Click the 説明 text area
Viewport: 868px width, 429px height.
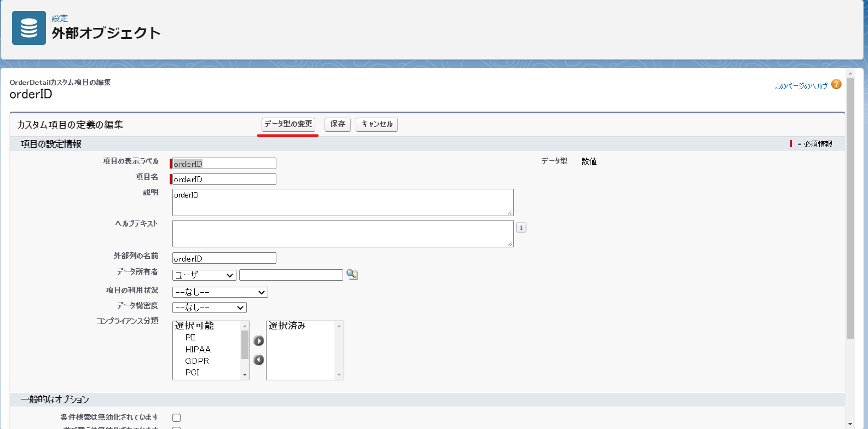point(343,202)
